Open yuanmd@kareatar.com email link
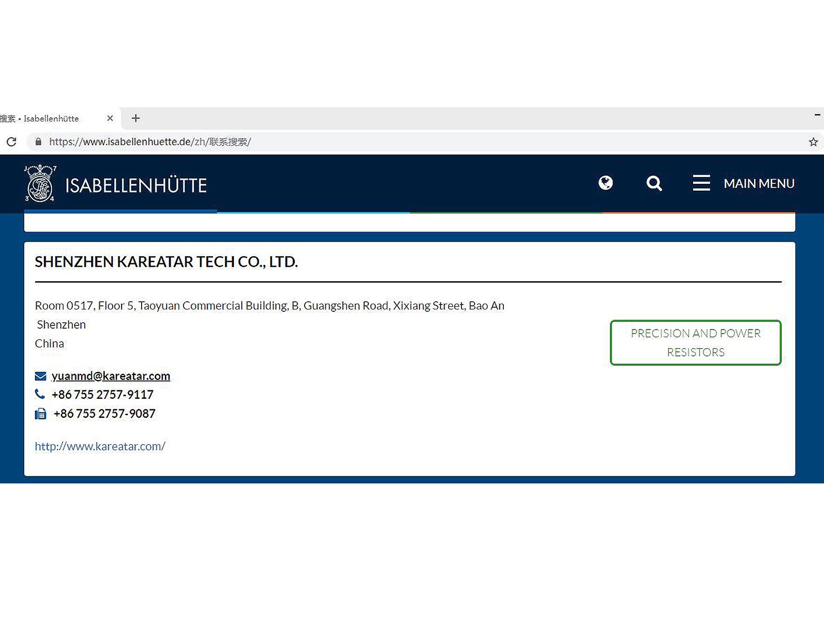The width and height of the screenshot is (824, 644). click(x=111, y=376)
